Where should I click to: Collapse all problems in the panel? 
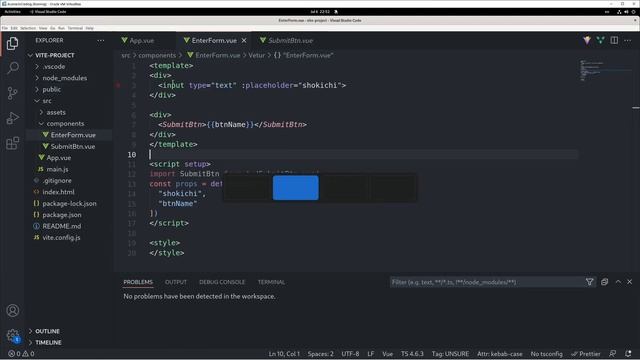(604, 282)
